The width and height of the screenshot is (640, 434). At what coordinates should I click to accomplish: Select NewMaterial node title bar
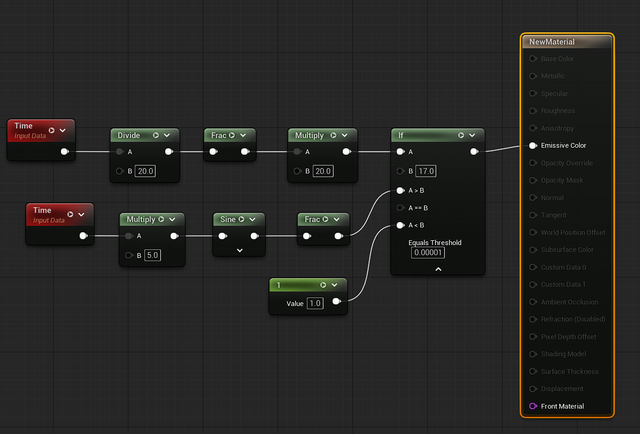(x=567, y=42)
